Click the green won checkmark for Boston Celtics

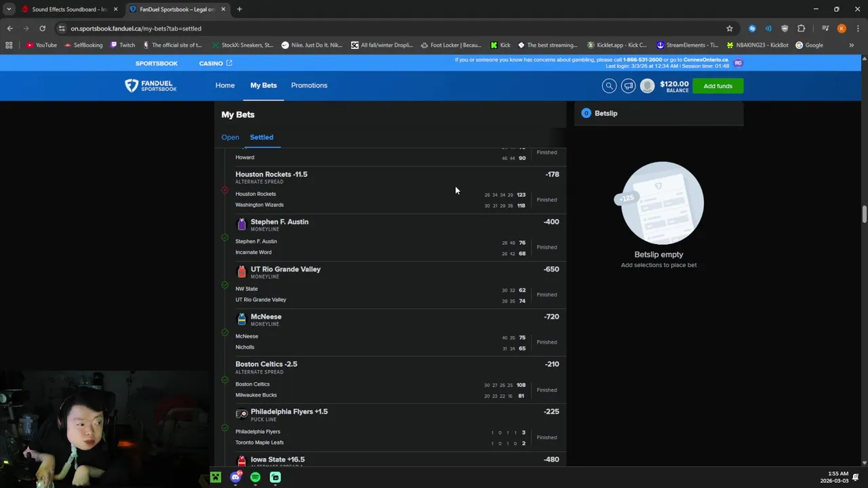pos(224,380)
